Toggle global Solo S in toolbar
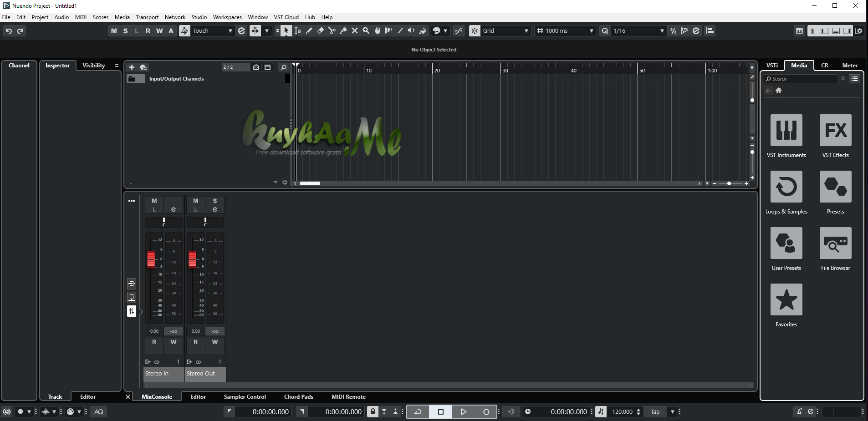Screen dimensions: 868x421 pyautogui.click(x=126, y=30)
